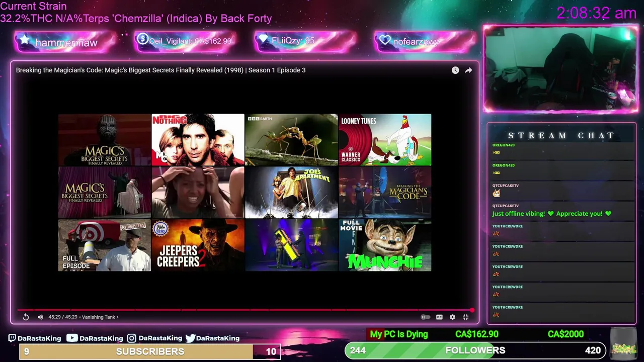
Task: Open the Munchie full movie thumbnail
Action: (x=385, y=245)
